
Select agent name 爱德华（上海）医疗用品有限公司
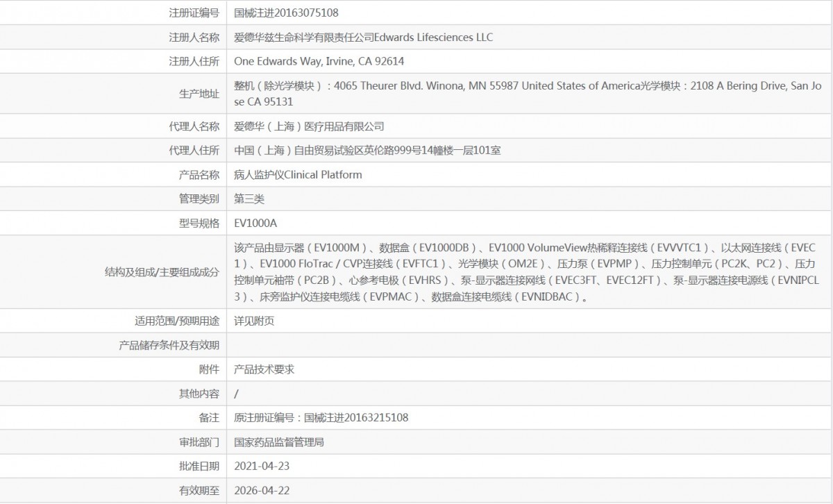tap(309, 126)
